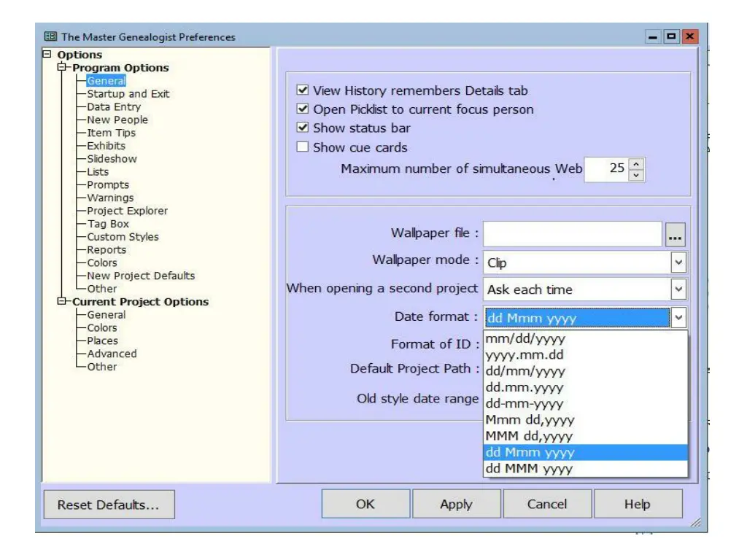747x560 pixels.
Task: Pick the dd.mm.yyyy date format option
Action: tap(586, 387)
